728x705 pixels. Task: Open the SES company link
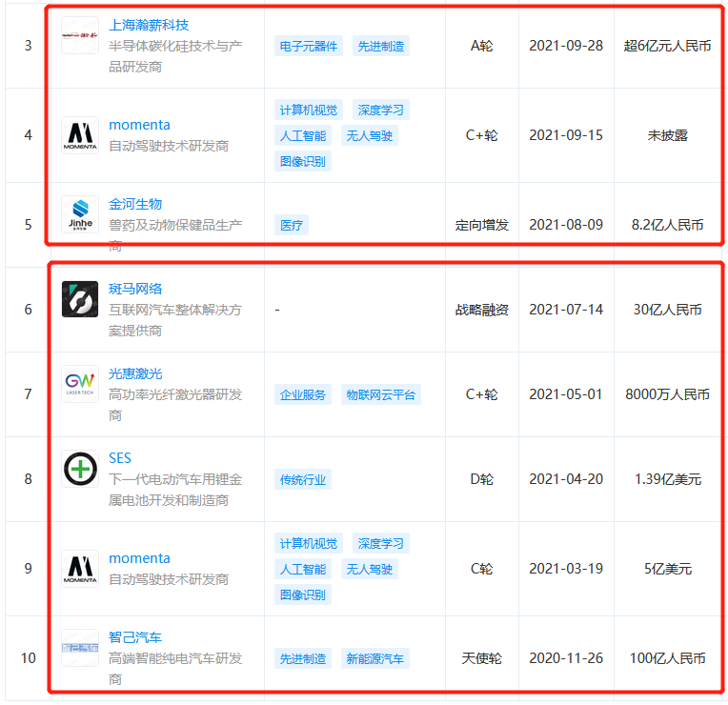120,458
